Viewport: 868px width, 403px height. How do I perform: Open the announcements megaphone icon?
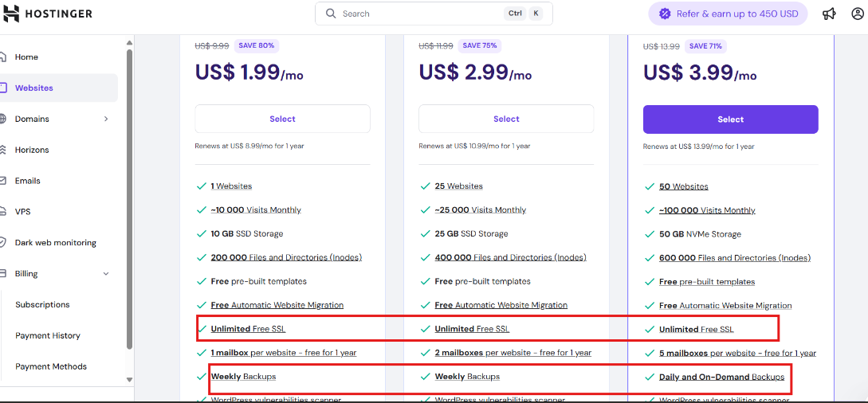[829, 14]
